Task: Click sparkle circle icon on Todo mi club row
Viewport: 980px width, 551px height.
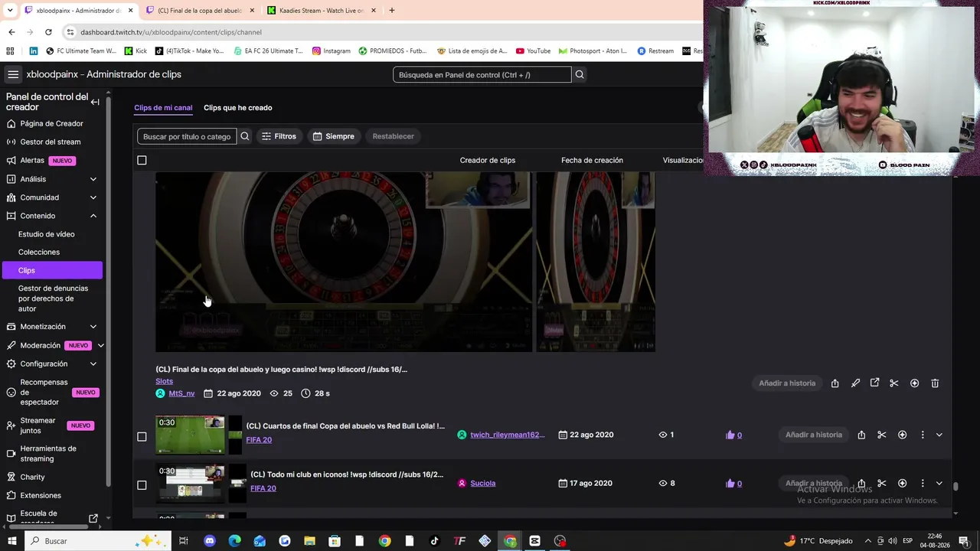Action: click(x=902, y=483)
